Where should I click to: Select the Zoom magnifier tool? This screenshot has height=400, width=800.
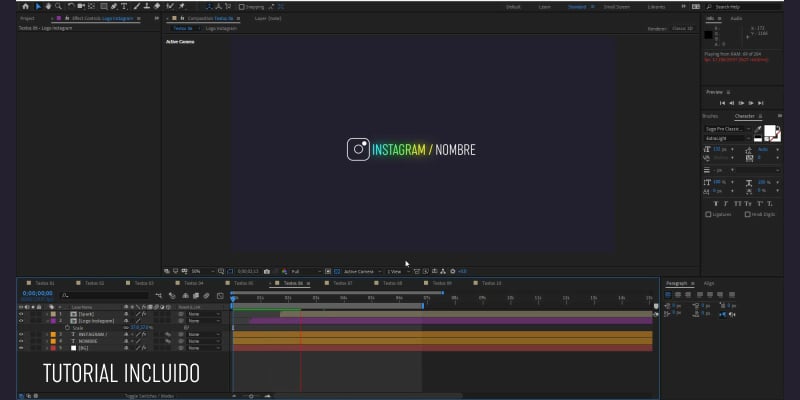(58, 7)
